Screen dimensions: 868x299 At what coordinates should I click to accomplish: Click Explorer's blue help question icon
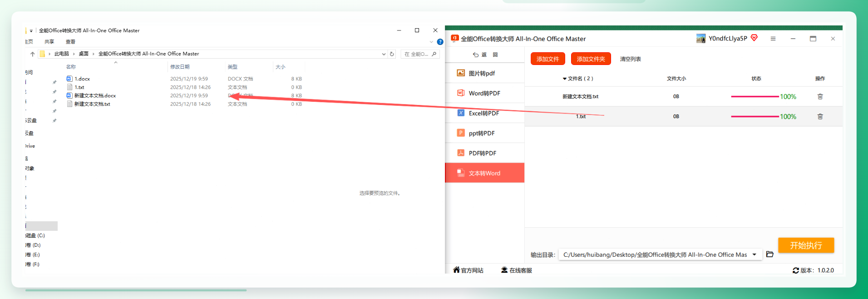pyautogui.click(x=440, y=42)
